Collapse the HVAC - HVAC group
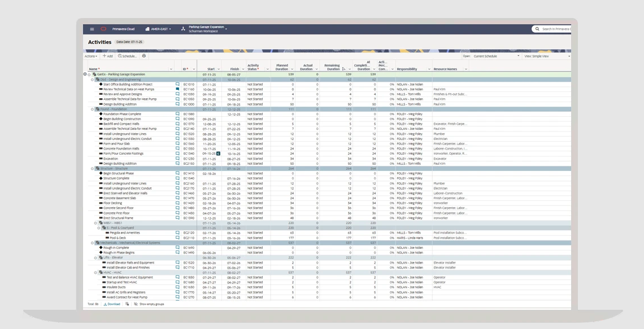644x329 pixels. click(95, 273)
